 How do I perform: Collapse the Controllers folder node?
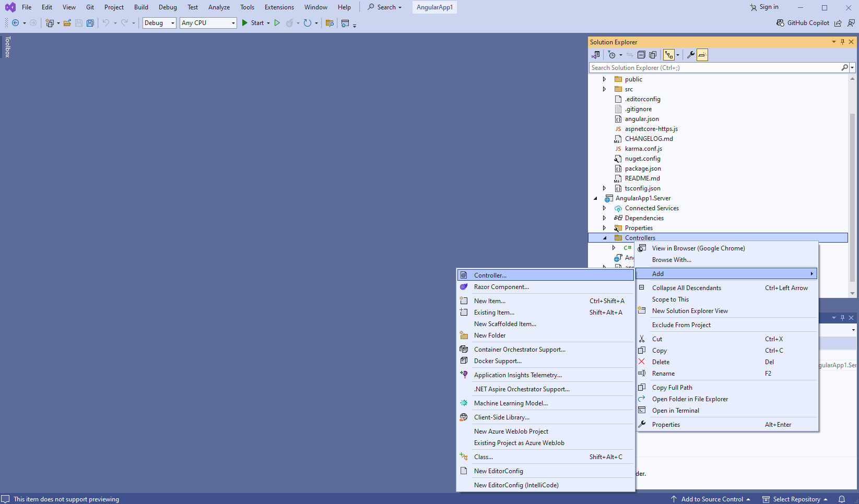pyautogui.click(x=605, y=238)
